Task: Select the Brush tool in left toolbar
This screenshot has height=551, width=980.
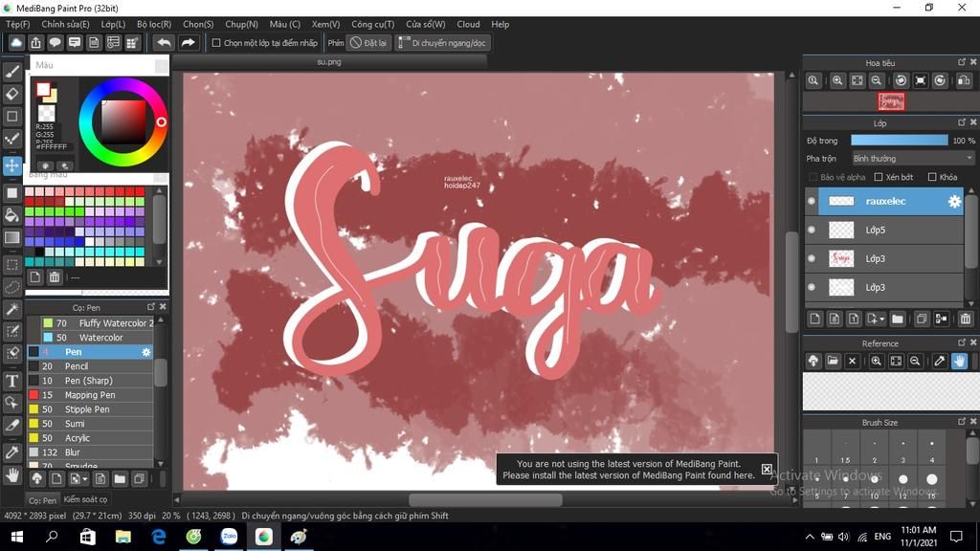Action: pos(11,71)
